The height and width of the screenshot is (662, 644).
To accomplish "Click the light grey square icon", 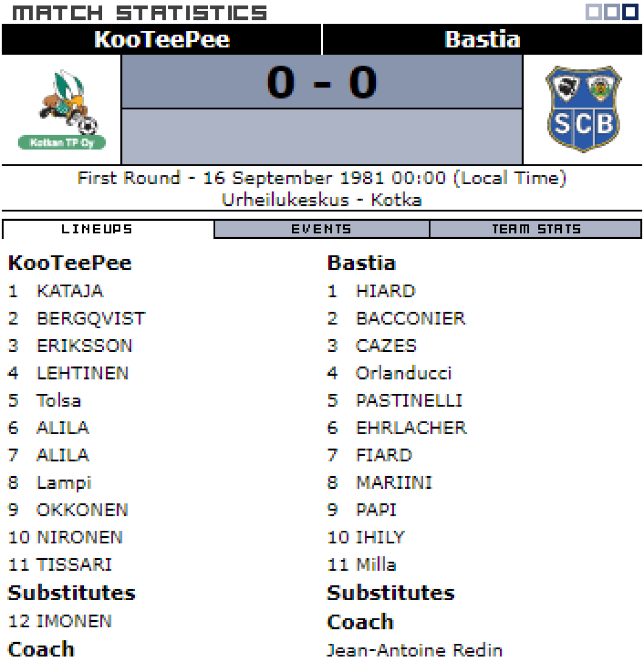I will point(593,12).
